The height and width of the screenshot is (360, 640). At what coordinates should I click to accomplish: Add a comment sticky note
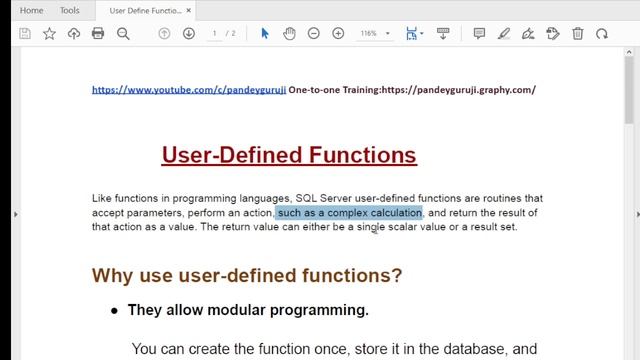click(479, 33)
